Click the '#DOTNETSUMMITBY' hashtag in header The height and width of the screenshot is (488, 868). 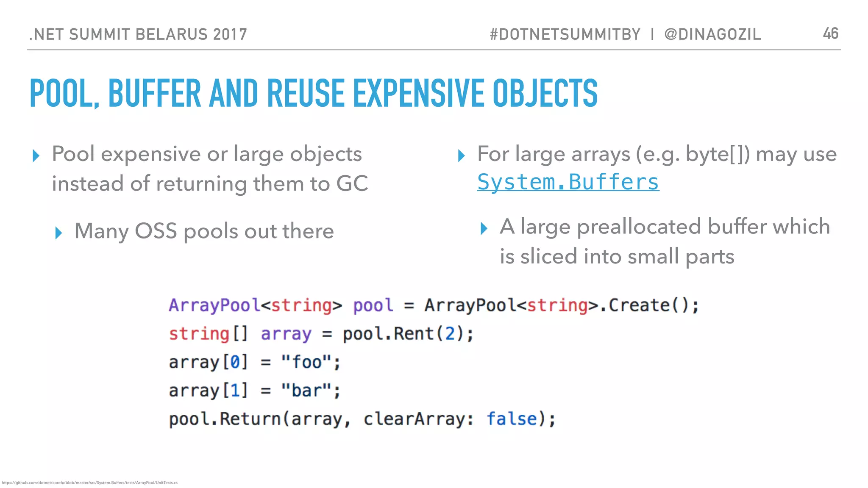[565, 34]
